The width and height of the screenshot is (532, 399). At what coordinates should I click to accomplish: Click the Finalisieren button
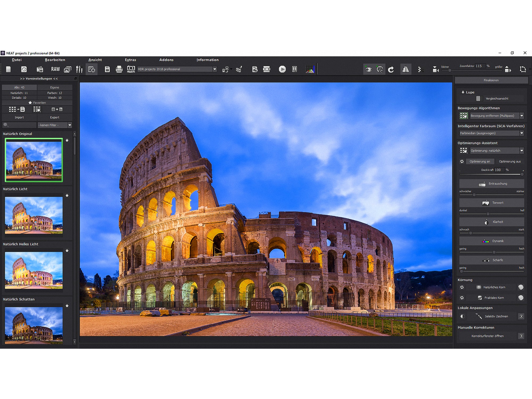click(491, 80)
